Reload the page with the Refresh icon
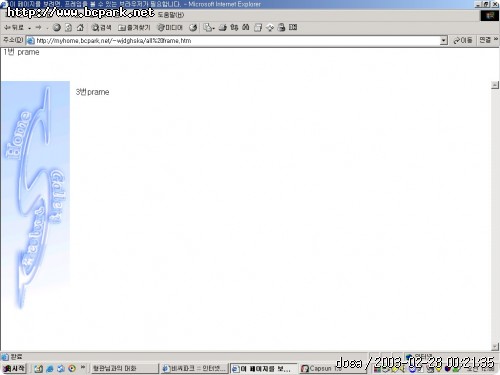This screenshot has width=500, height=375. tap(68, 28)
